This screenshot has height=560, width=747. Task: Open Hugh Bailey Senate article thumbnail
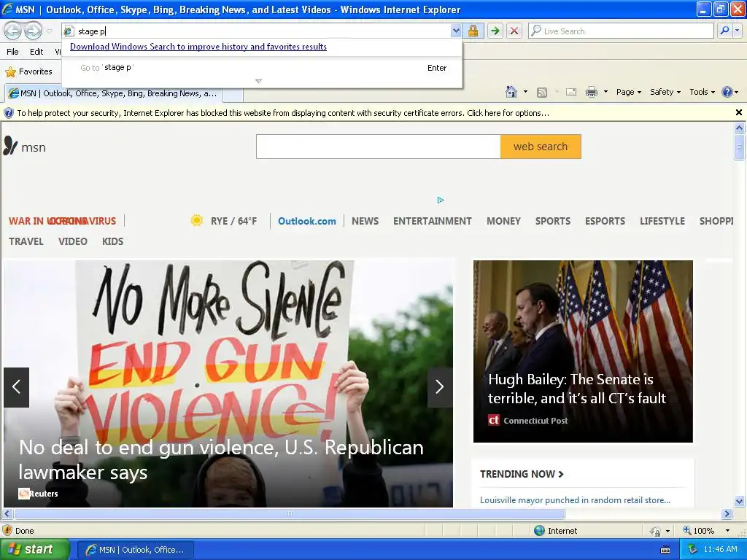(x=583, y=351)
